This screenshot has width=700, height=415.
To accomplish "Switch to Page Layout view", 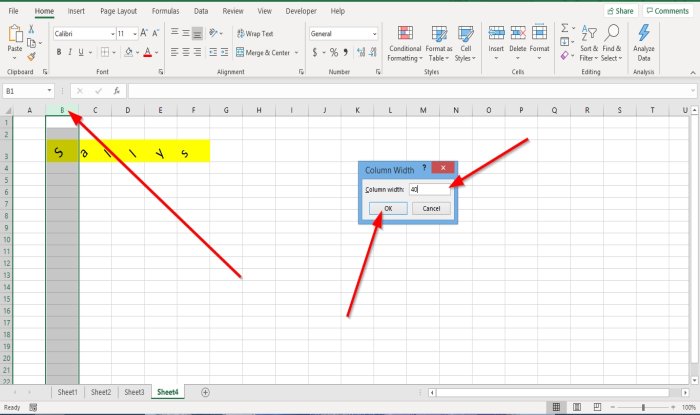I will tap(577, 407).
